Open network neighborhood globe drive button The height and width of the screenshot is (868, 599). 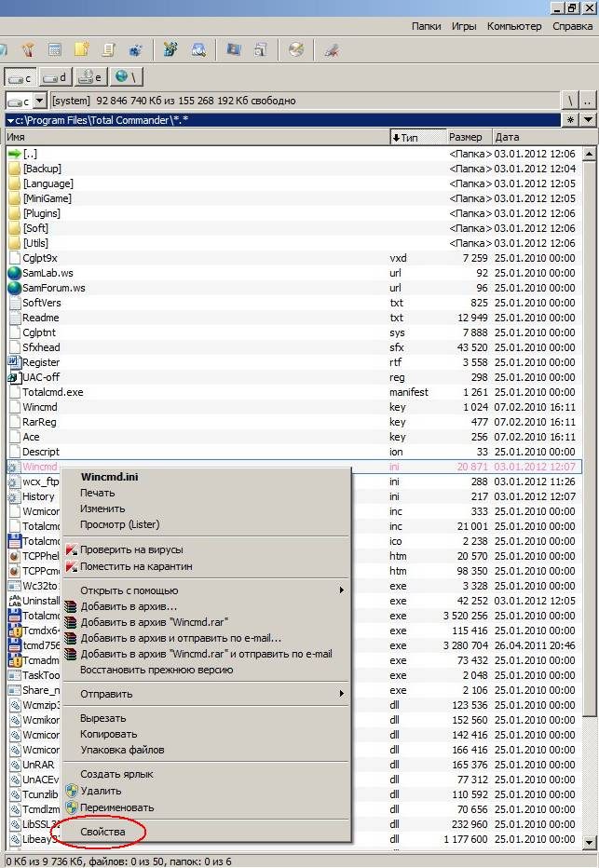click(127, 77)
